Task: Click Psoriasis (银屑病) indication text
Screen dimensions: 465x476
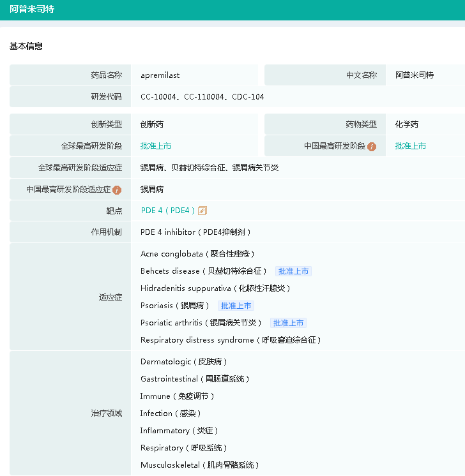Action: 174,306
